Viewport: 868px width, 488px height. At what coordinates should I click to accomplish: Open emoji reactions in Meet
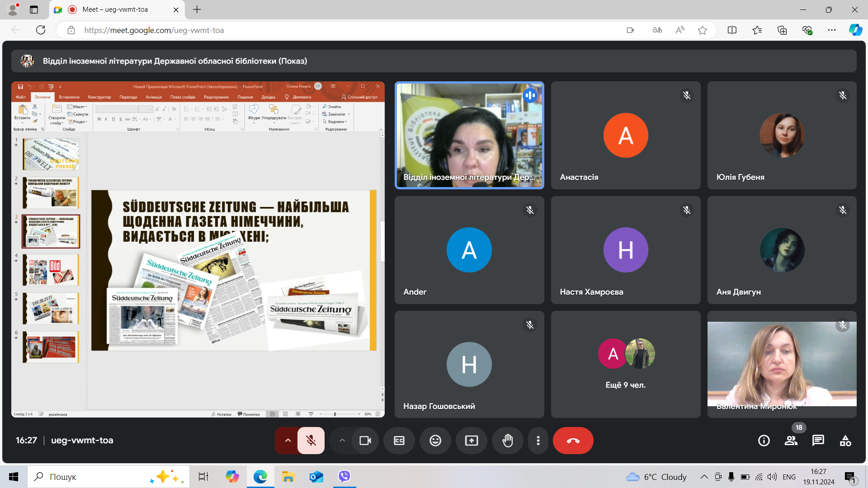pyautogui.click(x=435, y=441)
